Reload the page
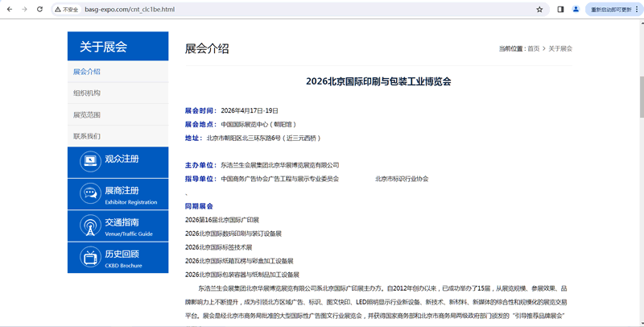 [x=40, y=10]
